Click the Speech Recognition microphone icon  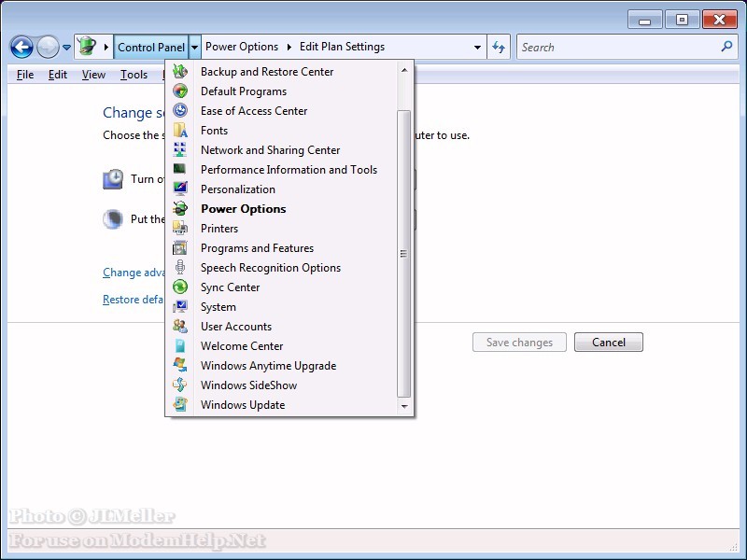pyautogui.click(x=180, y=267)
